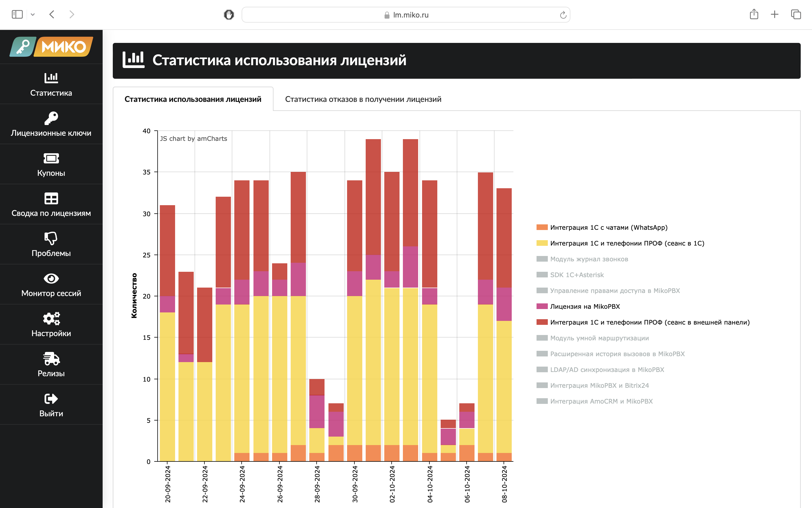Screen dimensions: 812x508
Task: Click the JS chart by amCharts link
Action: (194, 138)
